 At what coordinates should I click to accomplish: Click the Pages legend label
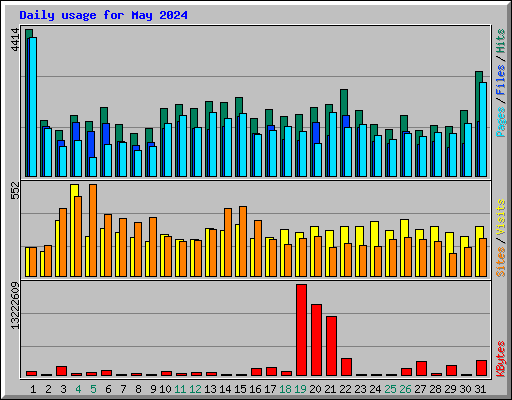click(501, 122)
